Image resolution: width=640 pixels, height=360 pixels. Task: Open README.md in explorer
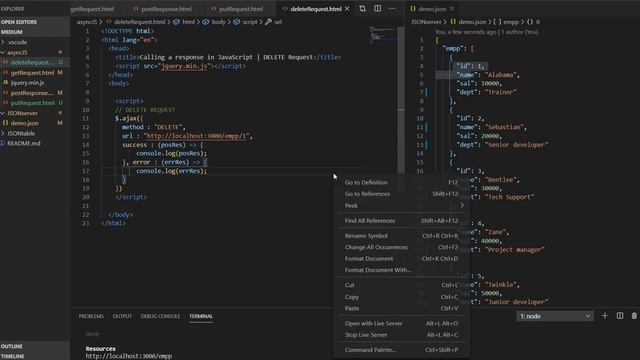[24, 143]
